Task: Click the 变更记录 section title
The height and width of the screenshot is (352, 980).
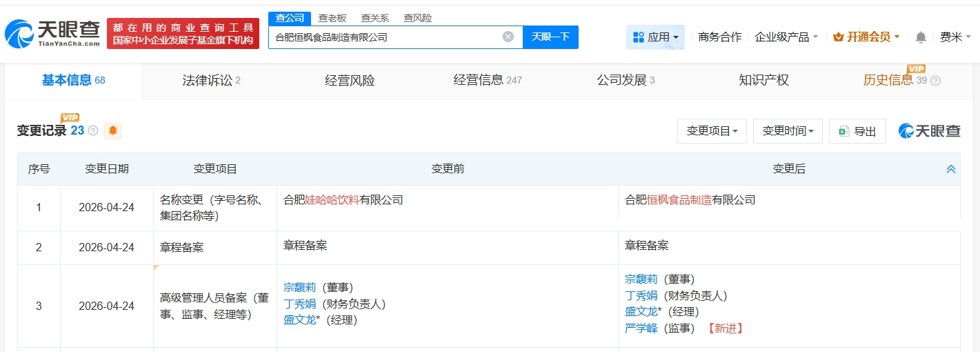Action: click(41, 130)
